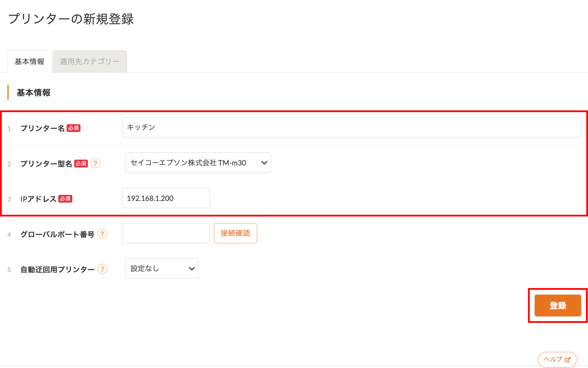Open the ヘルプ link

tap(557, 359)
